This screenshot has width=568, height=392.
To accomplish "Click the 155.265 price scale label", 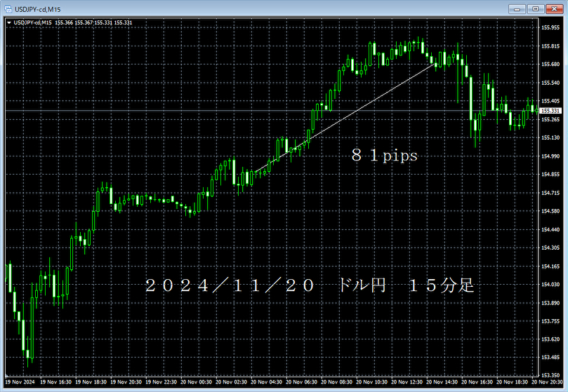I will tap(550, 119).
